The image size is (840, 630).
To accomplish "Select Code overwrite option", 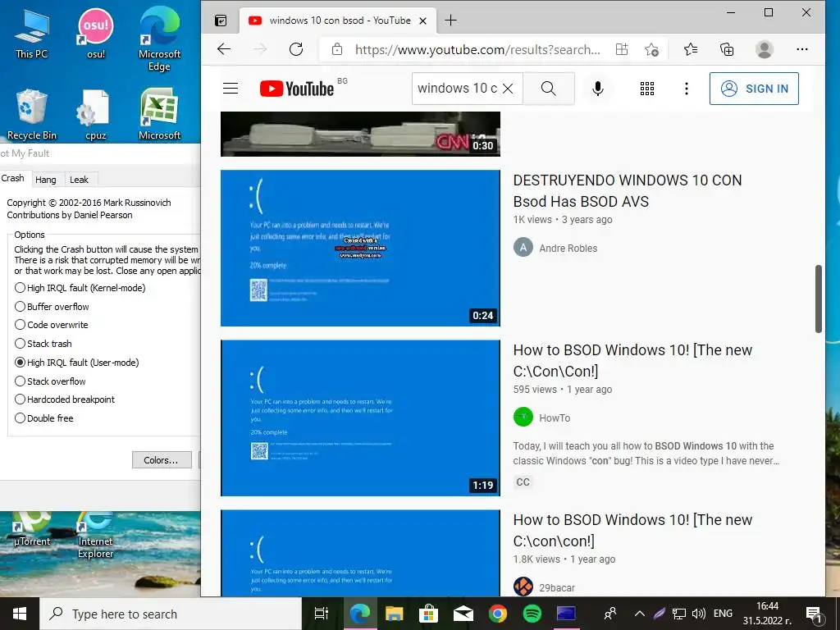I will (52, 325).
